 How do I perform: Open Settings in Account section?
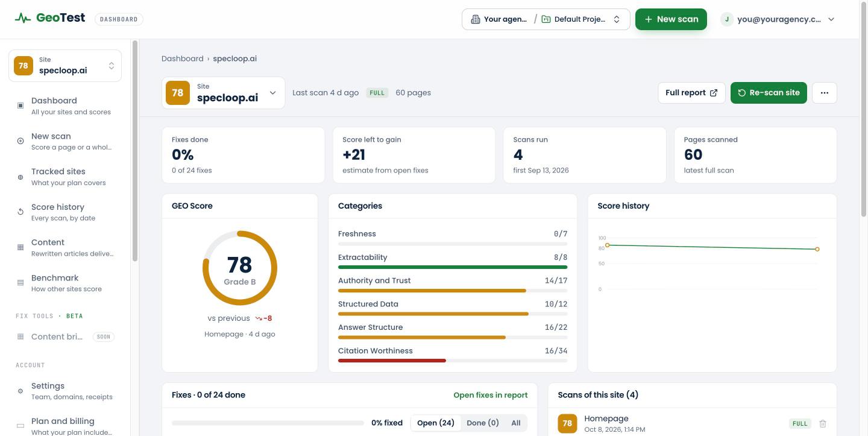[x=65, y=391]
